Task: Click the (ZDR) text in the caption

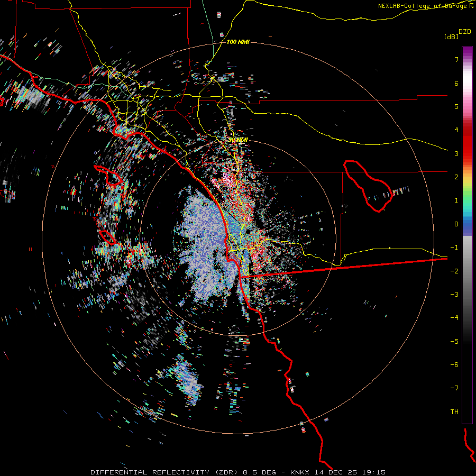Action: (x=226, y=472)
